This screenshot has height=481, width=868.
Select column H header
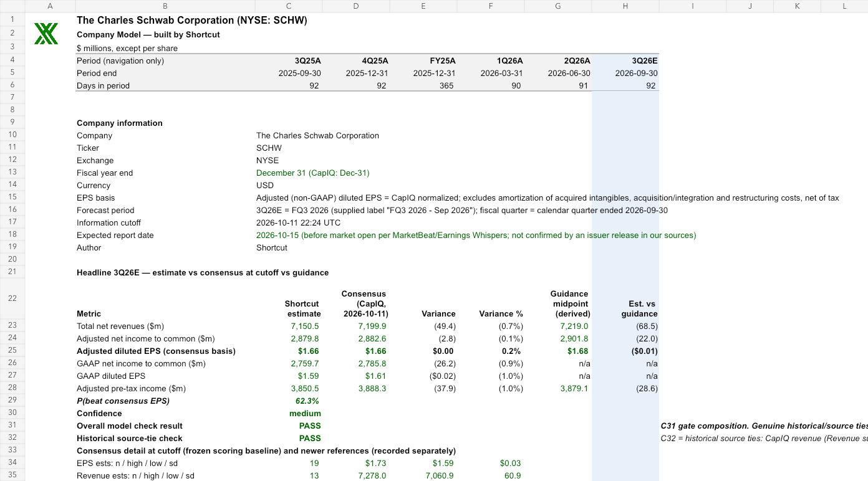[x=625, y=6]
